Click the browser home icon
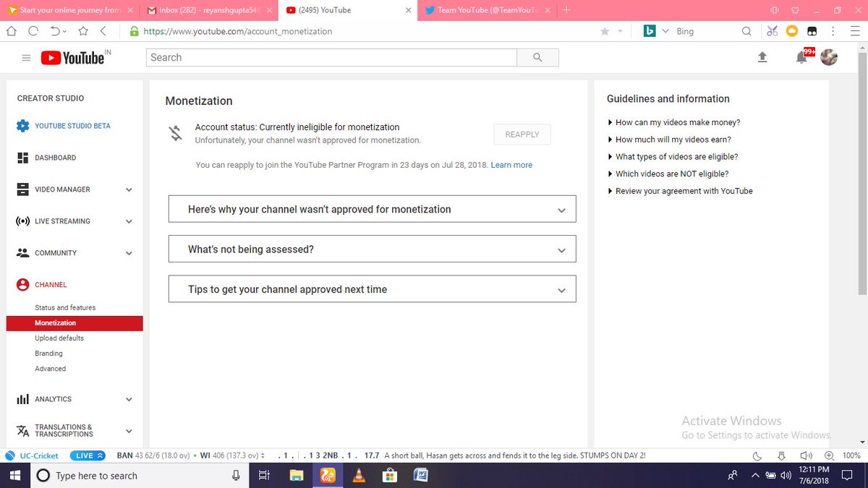The image size is (868, 488). click(12, 31)
